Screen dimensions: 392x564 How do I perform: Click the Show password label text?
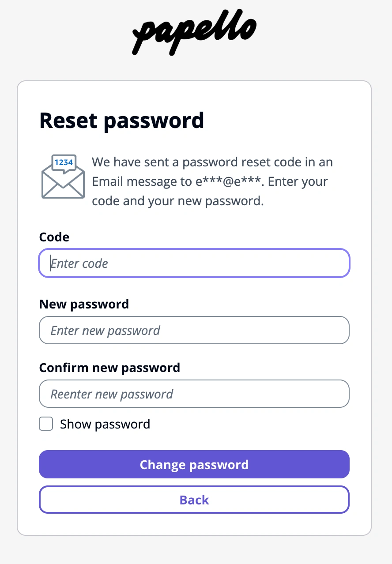(105, 424)
